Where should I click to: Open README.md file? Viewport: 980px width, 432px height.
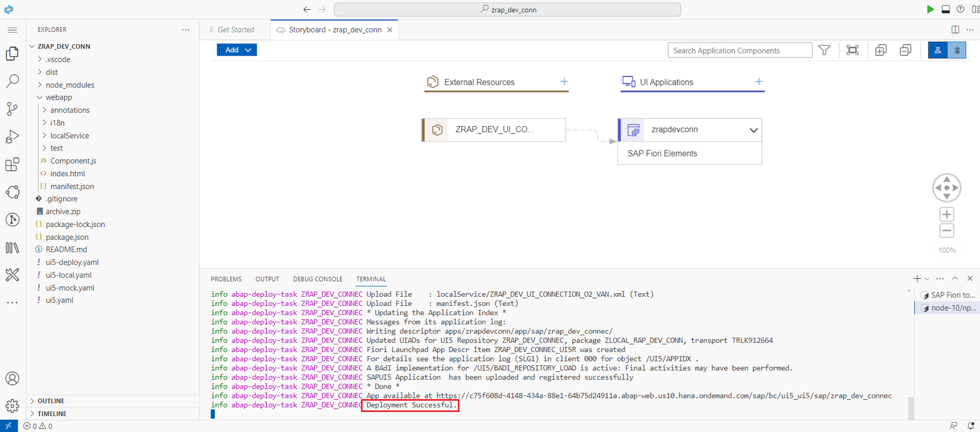point(66,250)
